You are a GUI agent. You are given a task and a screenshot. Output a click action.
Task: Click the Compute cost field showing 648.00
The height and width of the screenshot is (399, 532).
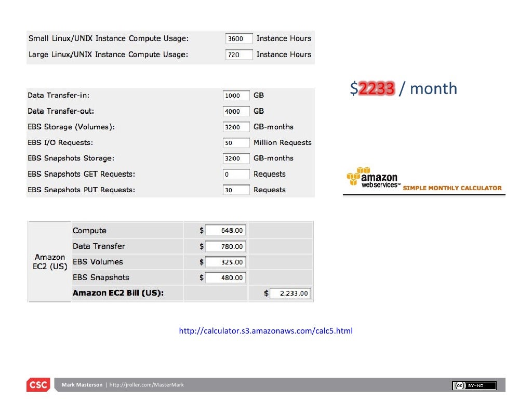click(x=225, y=230)
